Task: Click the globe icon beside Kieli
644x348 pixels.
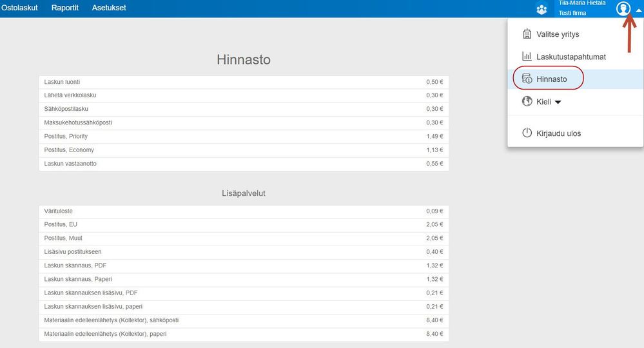Action: point(527,101)
